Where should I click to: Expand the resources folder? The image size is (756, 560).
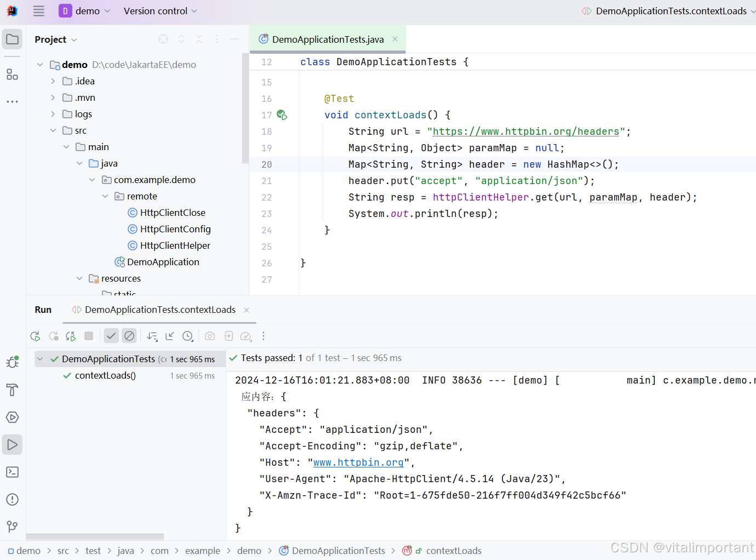79,278
